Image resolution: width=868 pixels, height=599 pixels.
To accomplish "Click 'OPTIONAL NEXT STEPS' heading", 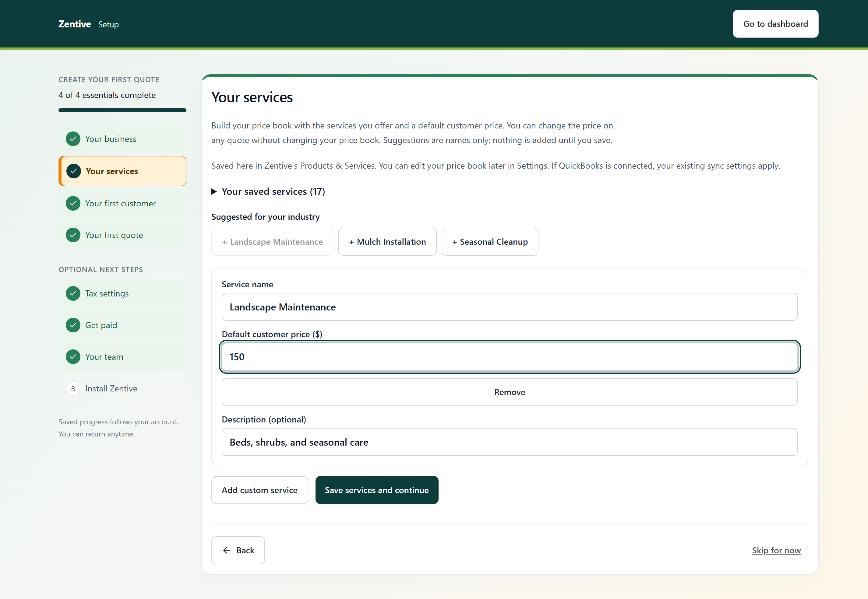I will (x=101, y=269).
